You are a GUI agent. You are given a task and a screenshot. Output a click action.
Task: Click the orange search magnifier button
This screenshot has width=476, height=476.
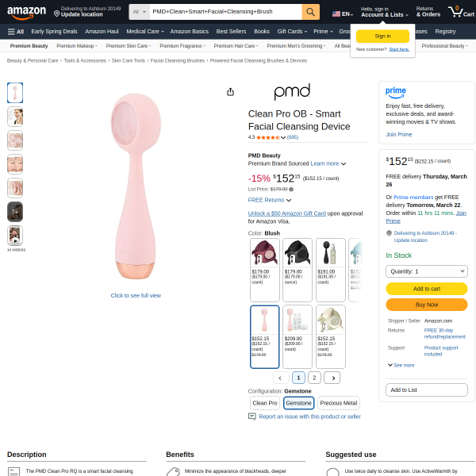point(310,12)
